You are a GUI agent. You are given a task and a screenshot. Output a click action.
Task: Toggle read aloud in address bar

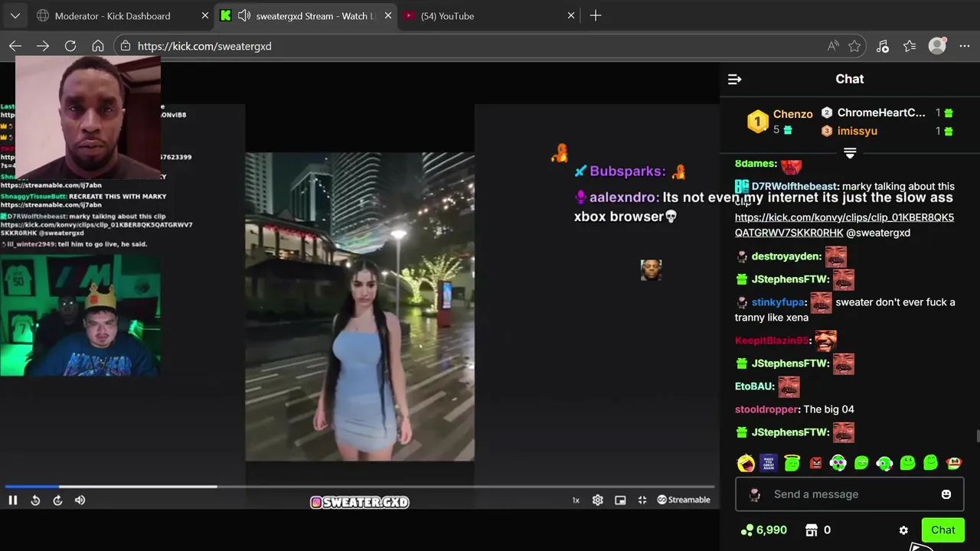click(833, 46)
